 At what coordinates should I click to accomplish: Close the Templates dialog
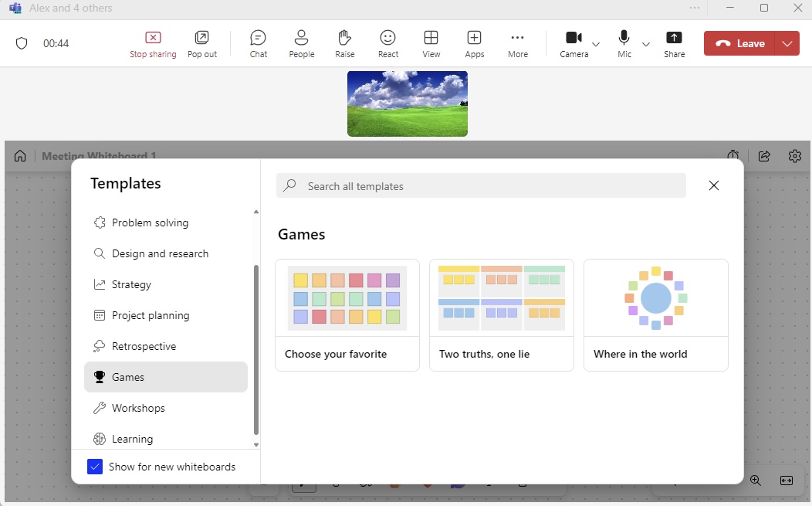[714, 185]
